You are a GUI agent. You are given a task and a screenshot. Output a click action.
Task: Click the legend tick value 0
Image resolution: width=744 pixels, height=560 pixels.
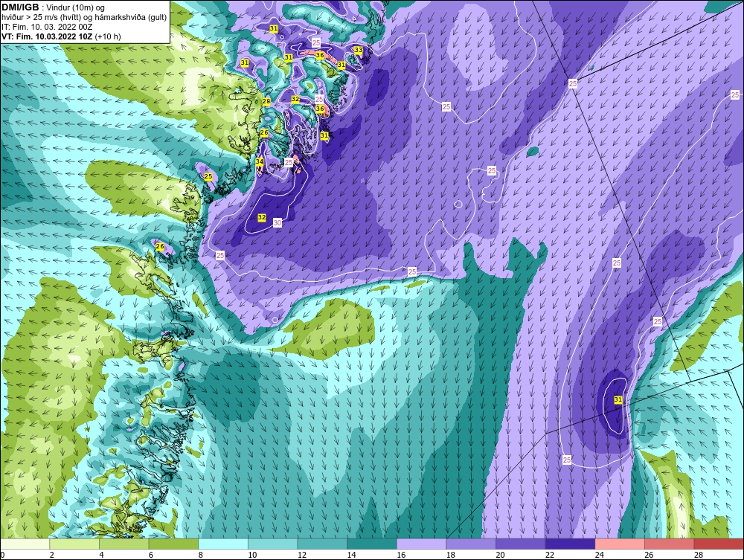2,555
